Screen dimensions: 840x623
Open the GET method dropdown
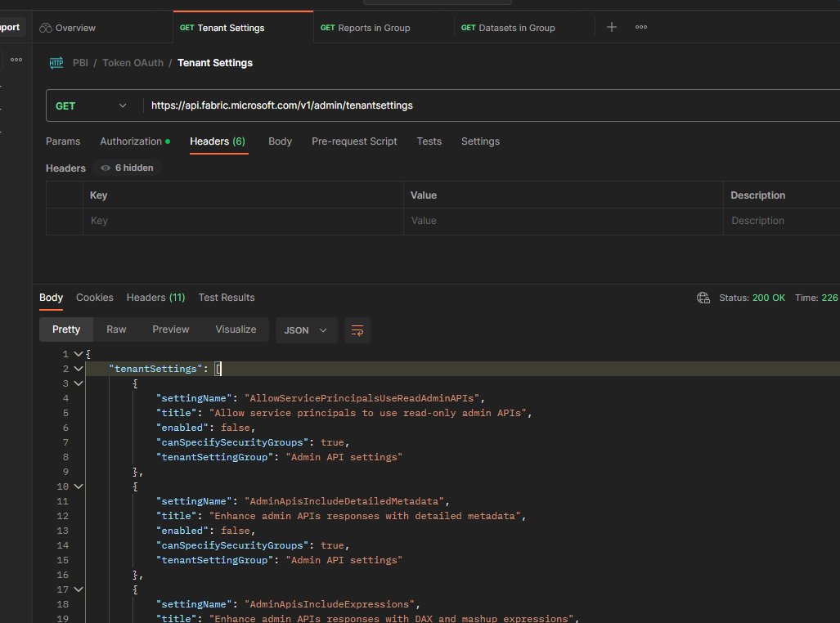coord(91,105)
